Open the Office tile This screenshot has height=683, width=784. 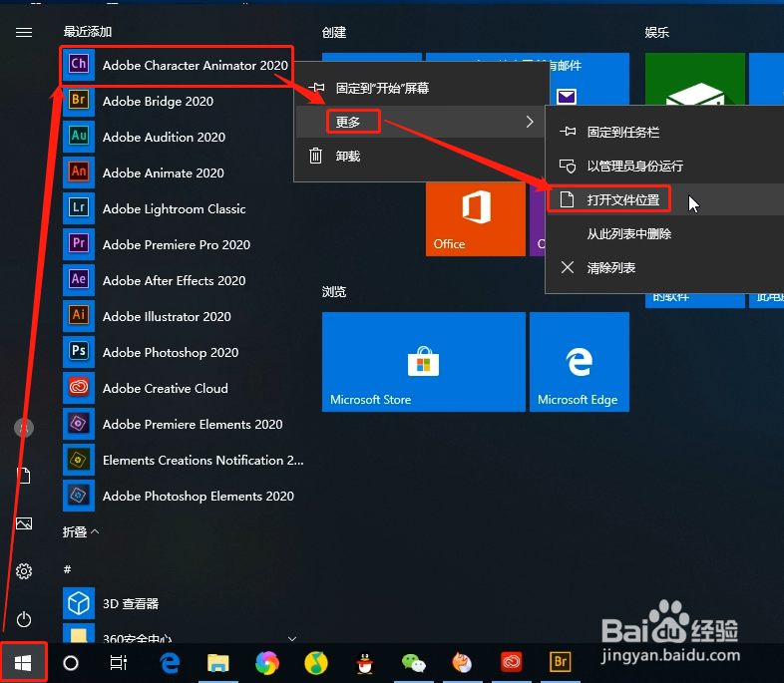tap(476, 218)
